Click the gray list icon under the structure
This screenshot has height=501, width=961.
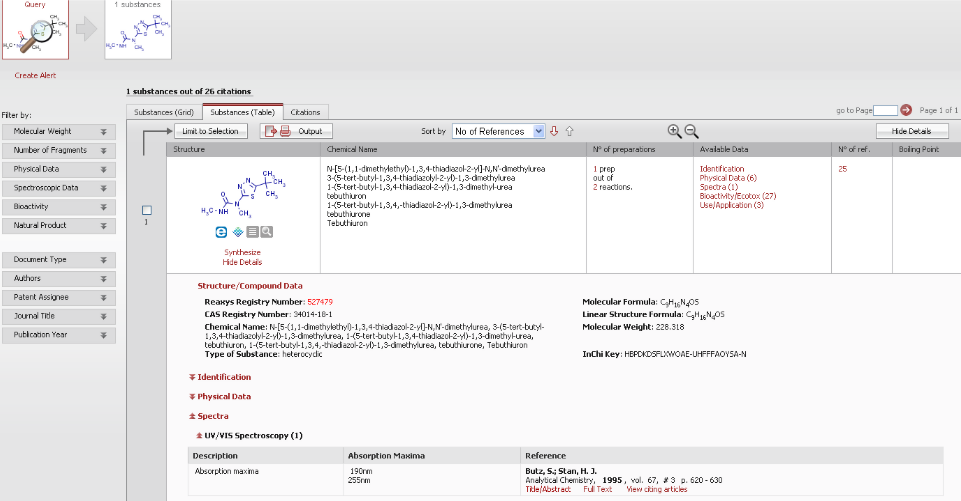[x=253, y=232]
